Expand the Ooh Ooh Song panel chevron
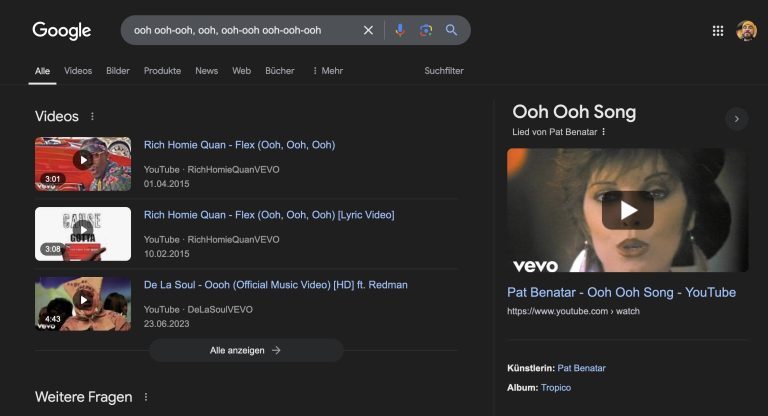Viewport: 768px width, 416px height. coord(736,119)
